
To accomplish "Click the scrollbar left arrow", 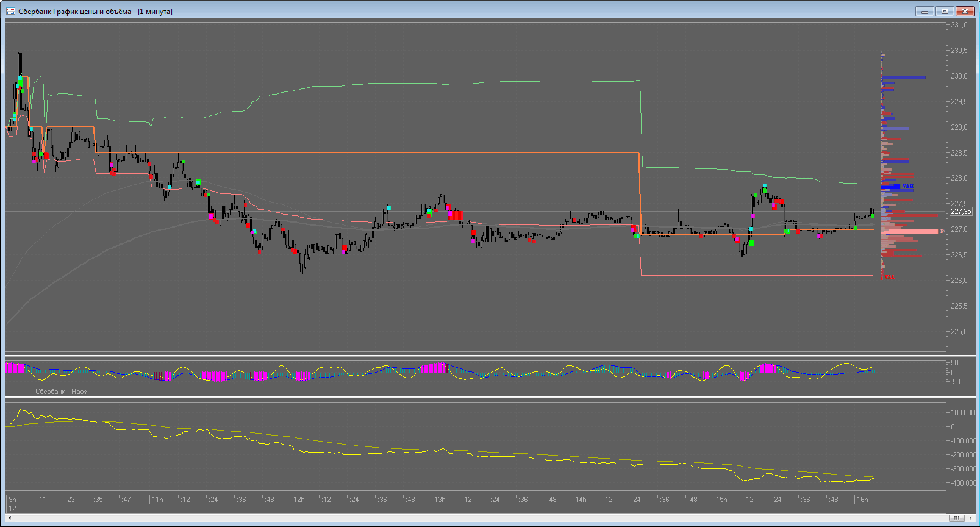I will click(x=9, y=518).
